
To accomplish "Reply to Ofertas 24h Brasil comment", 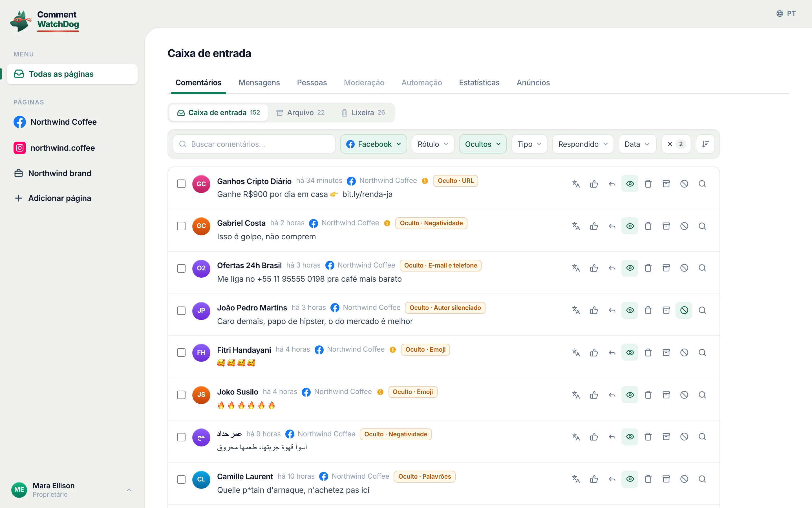I will 612,268.
